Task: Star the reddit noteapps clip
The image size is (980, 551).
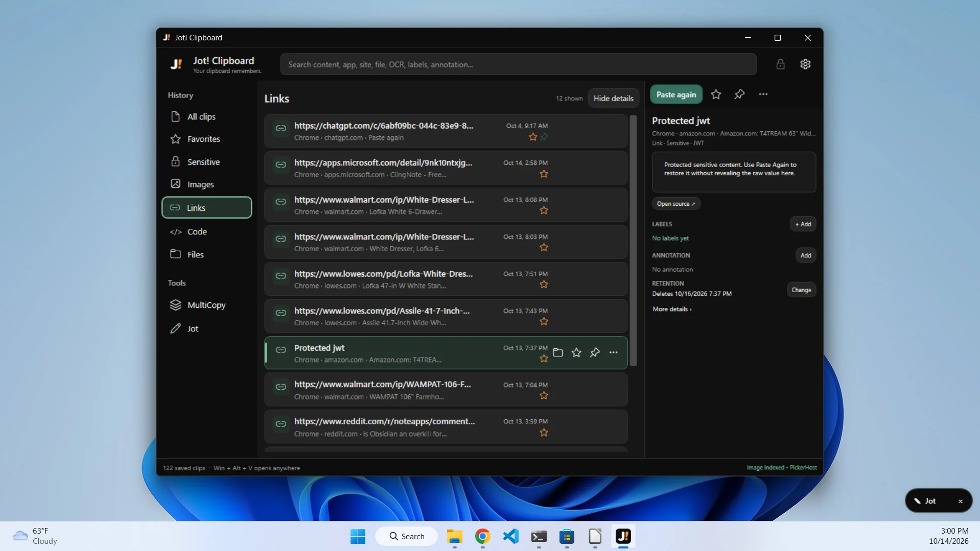Action: [x=544, y=433]
